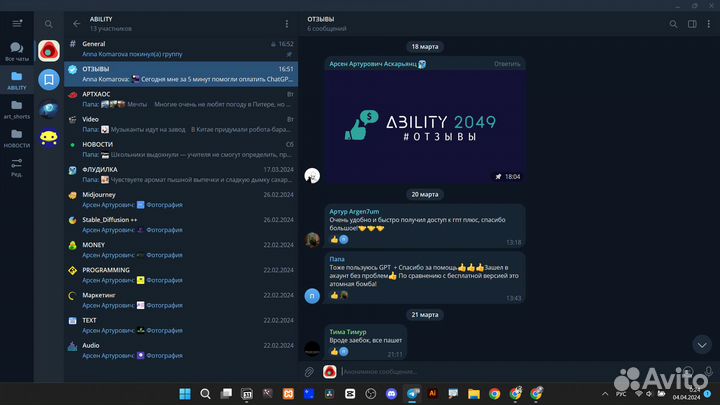Go back with the arrow next to ABILITY
The height and width of the screenshot is (405, 720).
click(76, 23)
